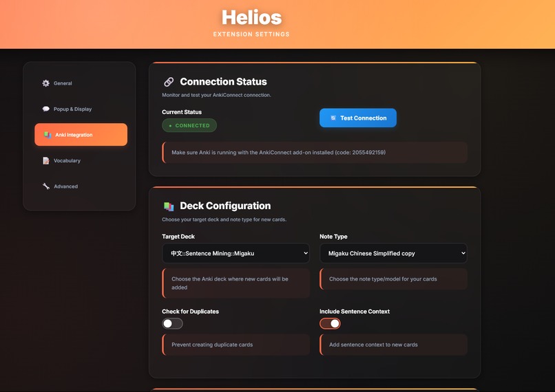Click the AnkiConnect add-on code hint text
The width and height of the screenshot is (555, 392).
[x=279, y=153]
